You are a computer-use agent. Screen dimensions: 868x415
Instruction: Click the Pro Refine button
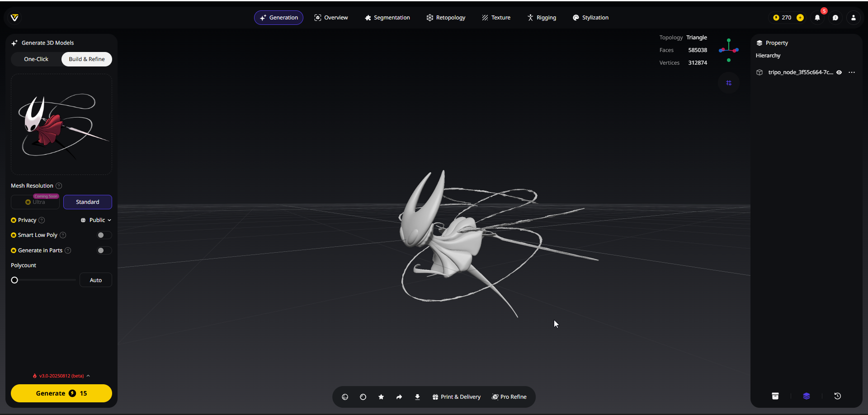(x=509, y=397)
